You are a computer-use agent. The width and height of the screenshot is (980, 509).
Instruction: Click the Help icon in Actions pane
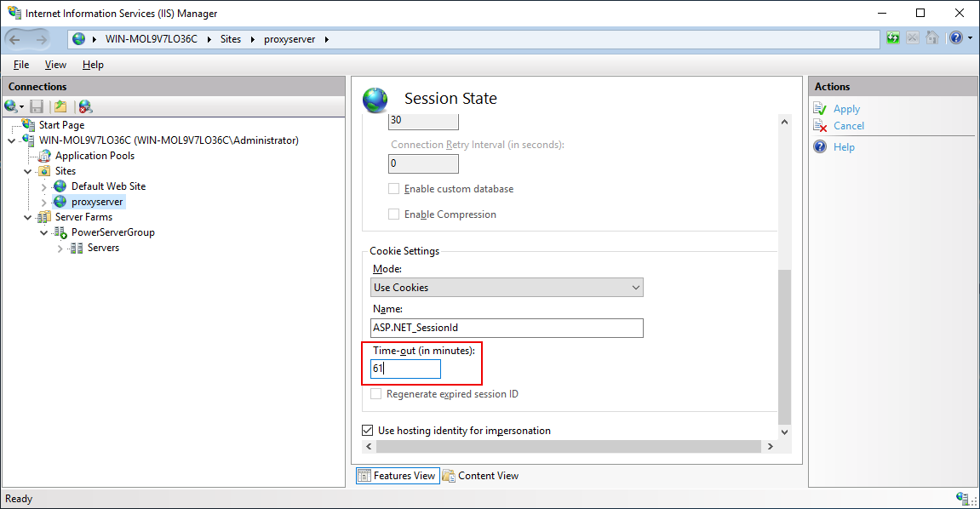pos(820,146)
